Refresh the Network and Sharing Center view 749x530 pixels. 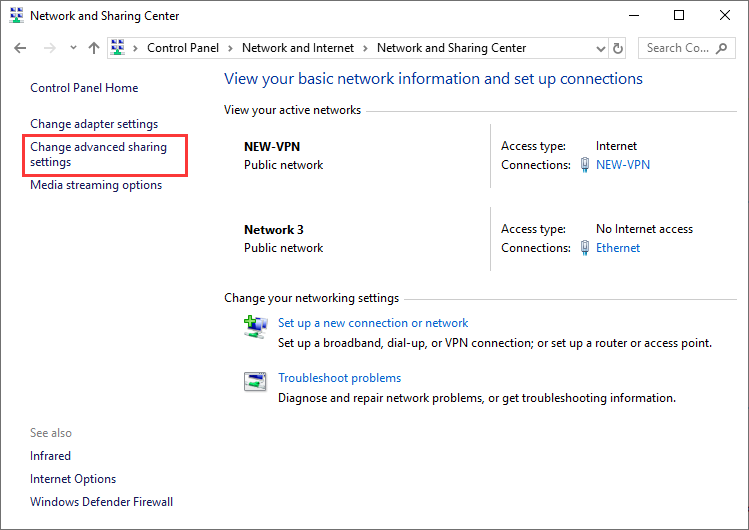[618, 48]
